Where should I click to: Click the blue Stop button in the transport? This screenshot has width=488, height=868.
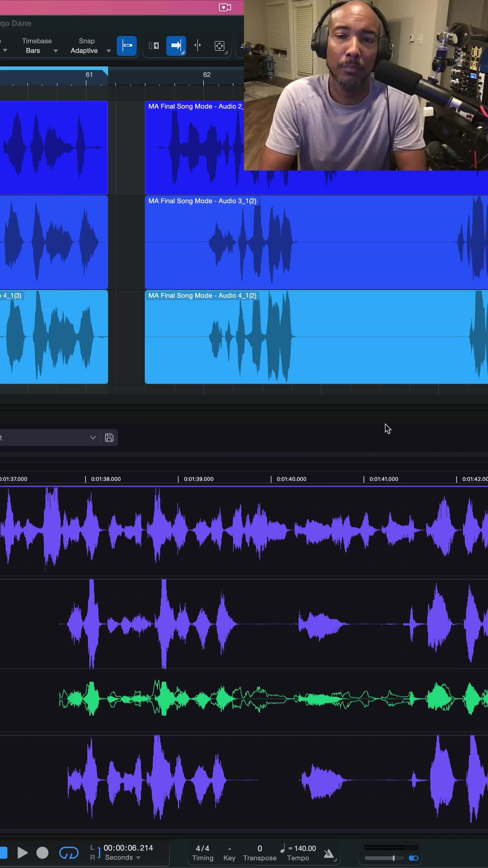coord(3,853)
